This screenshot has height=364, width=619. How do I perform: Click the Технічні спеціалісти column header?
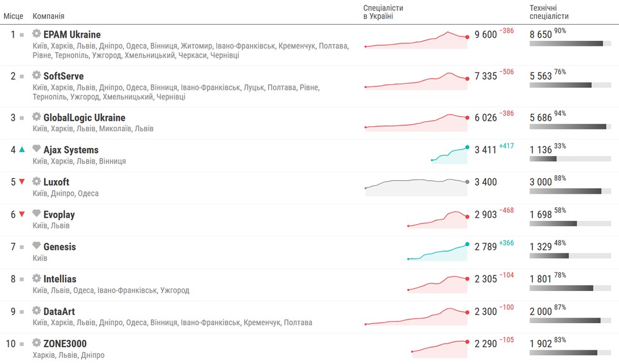[549, 12]
